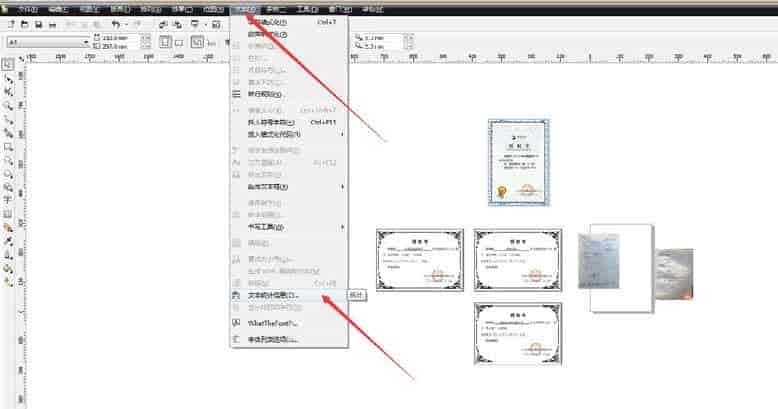The height and width of the screenshot is (409, 778).
Task: Select the Text tool in toolbox
Action: 8,199
